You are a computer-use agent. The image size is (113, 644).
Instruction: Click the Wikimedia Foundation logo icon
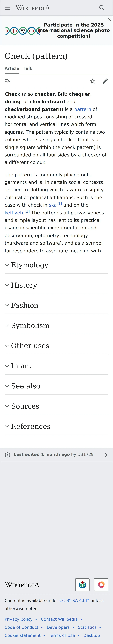pos(82,585)
